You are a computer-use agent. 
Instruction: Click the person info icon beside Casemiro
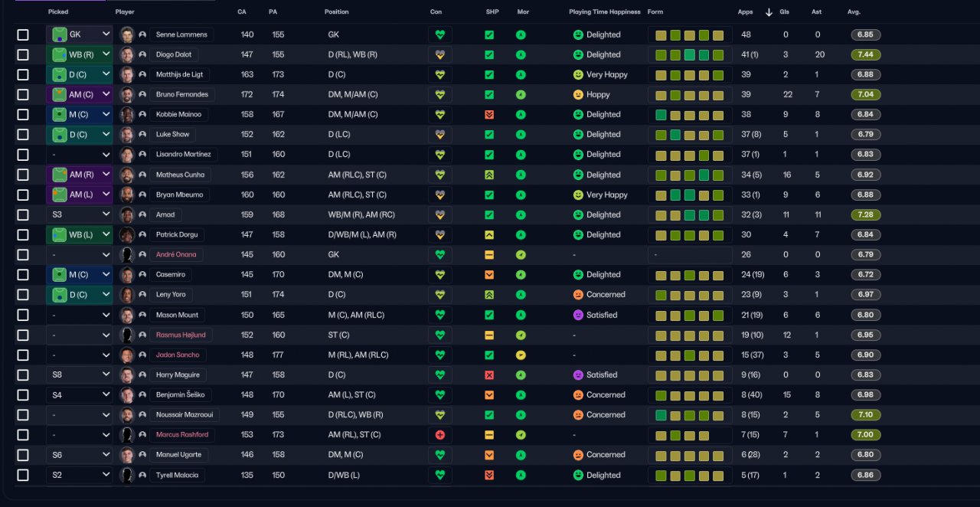[142, 274]
